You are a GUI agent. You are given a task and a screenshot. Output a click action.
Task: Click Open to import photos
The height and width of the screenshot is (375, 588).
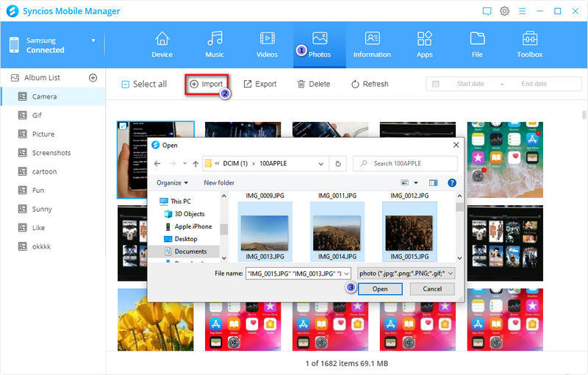tap(380, 289)
